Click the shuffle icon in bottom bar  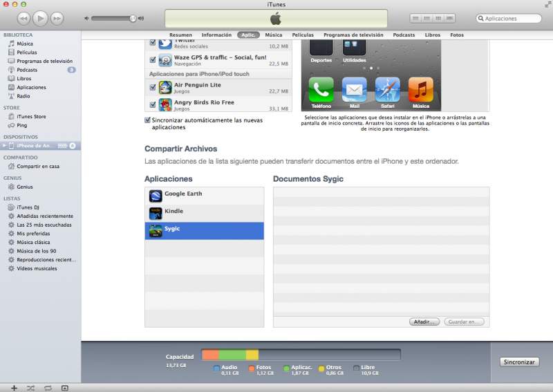coord(30,388)
